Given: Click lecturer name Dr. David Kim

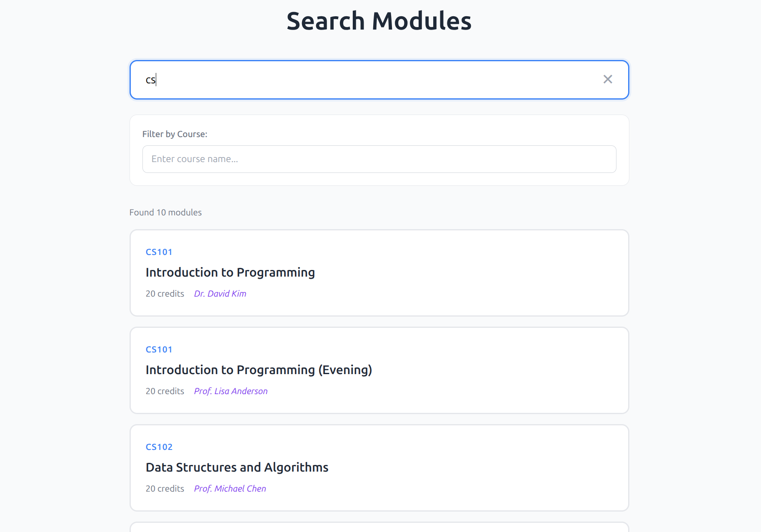Looking at the screenshot, I should (x=220, y=294).
